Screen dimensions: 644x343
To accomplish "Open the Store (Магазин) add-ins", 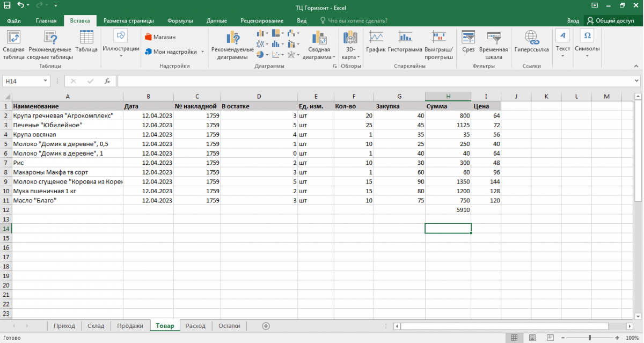I will (x=160, y=37).
